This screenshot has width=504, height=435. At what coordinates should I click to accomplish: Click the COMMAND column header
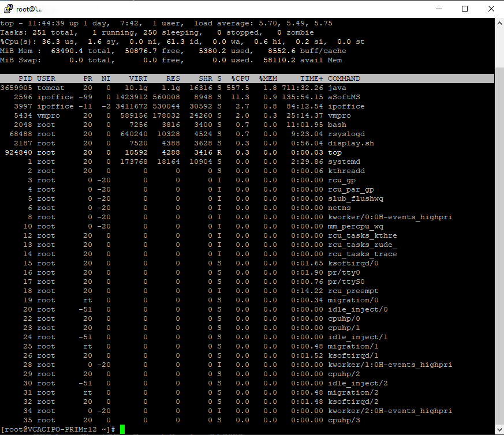[x=344, y=78]
